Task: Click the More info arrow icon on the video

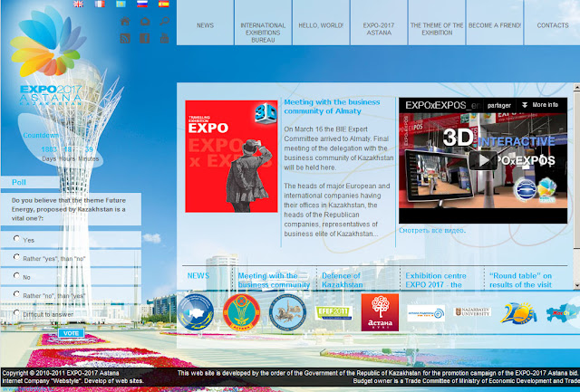Action: point(525,105)
